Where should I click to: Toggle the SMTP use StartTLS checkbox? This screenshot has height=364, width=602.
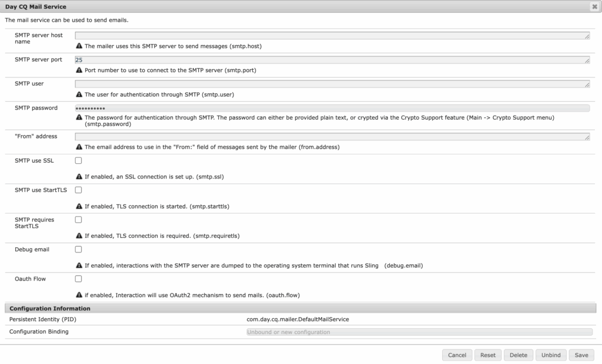[x=79, y=190]
